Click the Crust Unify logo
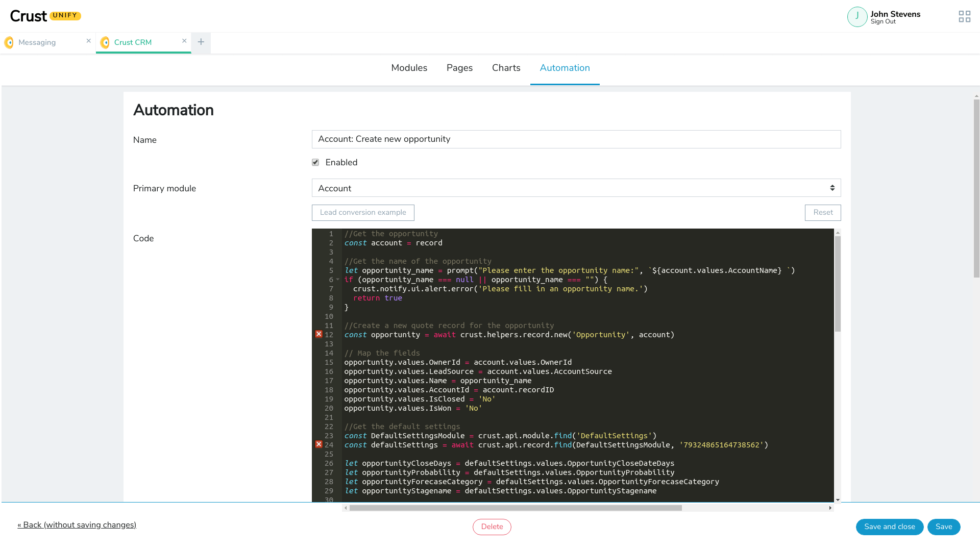The width and height of the screenshot is (980, 551). (x=45, y=16)
